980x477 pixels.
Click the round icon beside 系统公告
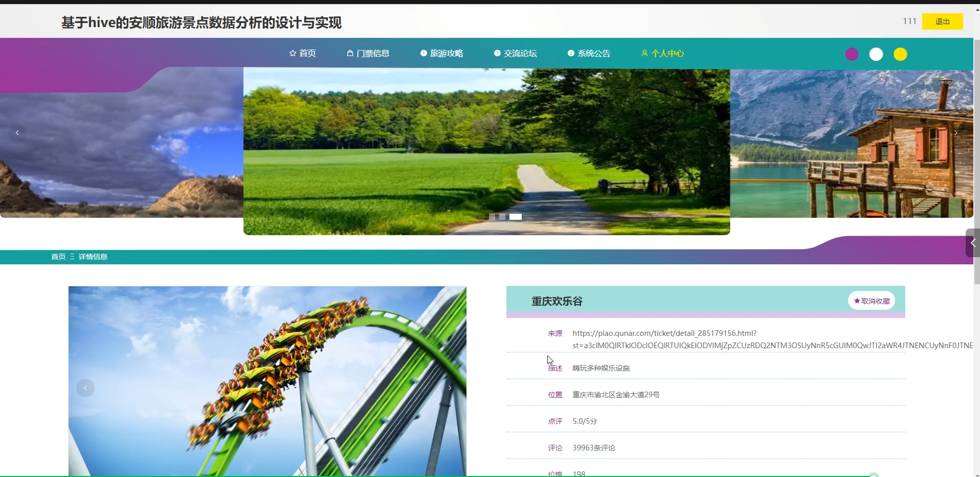click(571, 53)
